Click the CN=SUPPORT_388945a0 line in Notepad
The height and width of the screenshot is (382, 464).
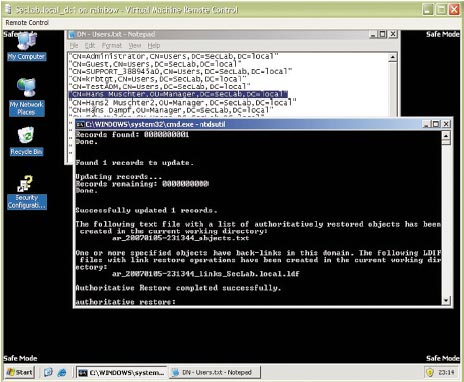[x=181, y=71]
